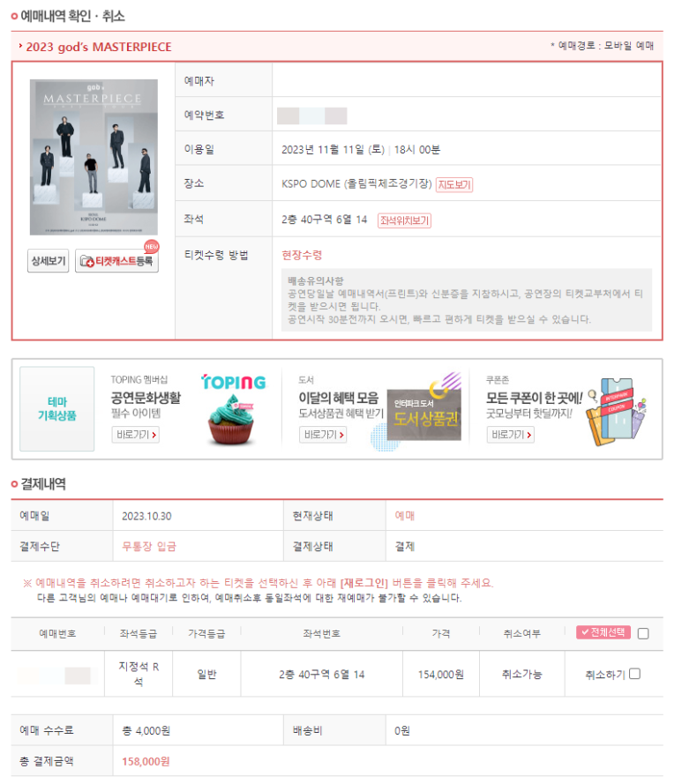The image size is (682, 784).
Task: Click the 상세보기 details button
Action: (48, 261)
